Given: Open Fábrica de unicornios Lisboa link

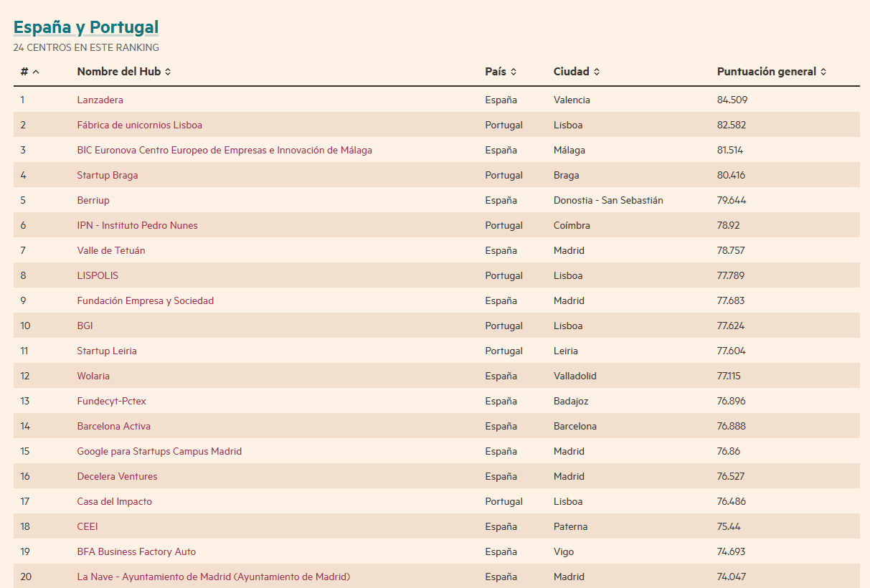Looking at the screenshot, I should tap(139, 125).
